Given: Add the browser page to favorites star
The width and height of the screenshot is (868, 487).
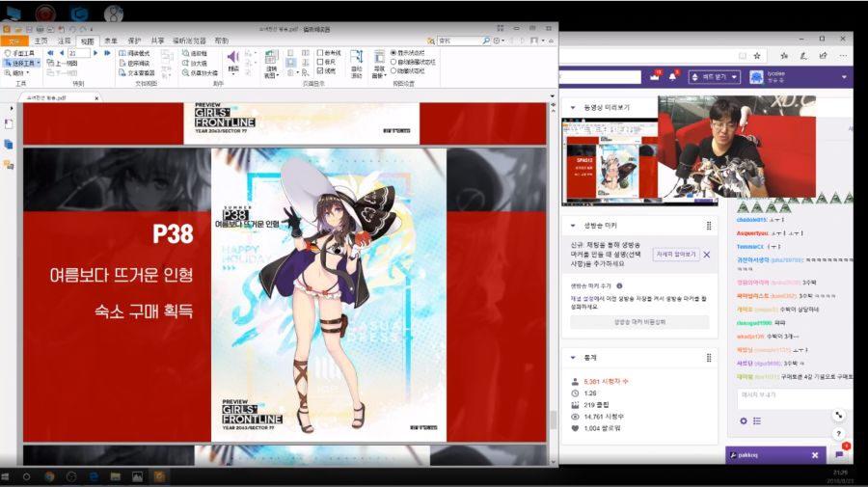Looking at the screenshot, I should click(757, 55).
